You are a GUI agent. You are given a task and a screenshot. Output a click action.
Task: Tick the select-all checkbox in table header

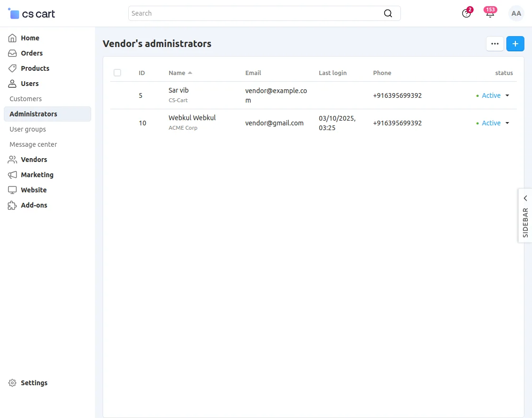[x=117, y=73]
